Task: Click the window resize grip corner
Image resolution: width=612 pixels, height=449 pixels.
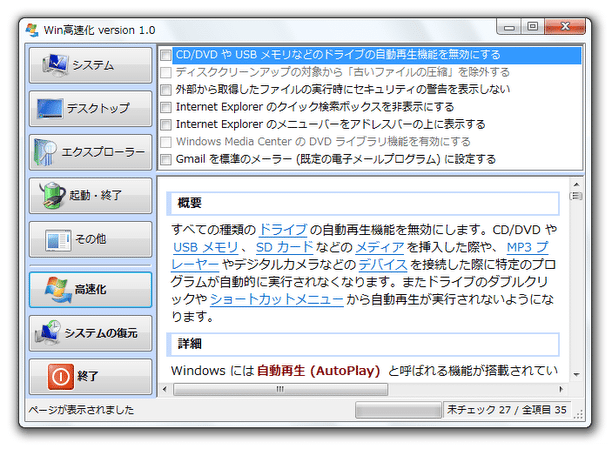Action: 578,415
